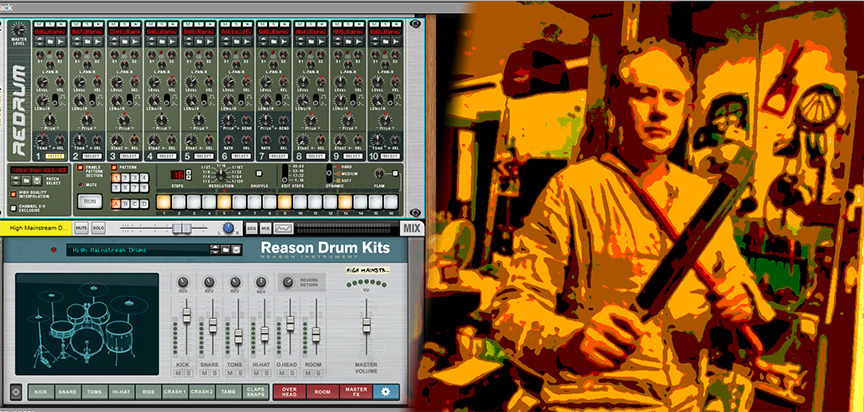
Task: Select pattern bank B
Action: (125, 204)
